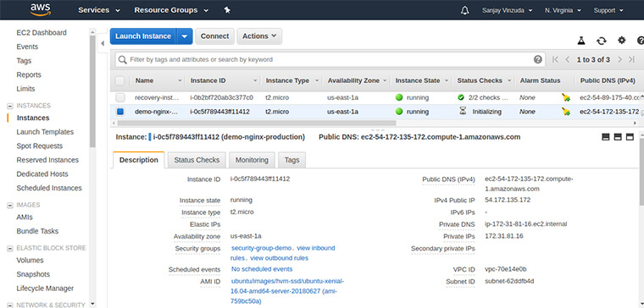The height and width of the screenshot is (308, 644).
Task: Select the middle pane layout icon
Action: point(618,137)
